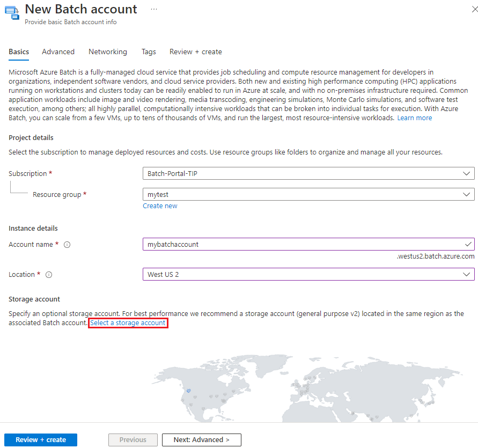The height and width of the screenshot is (448, 478).
Task: Click the New Batch account icon
Action: (12, 12)
